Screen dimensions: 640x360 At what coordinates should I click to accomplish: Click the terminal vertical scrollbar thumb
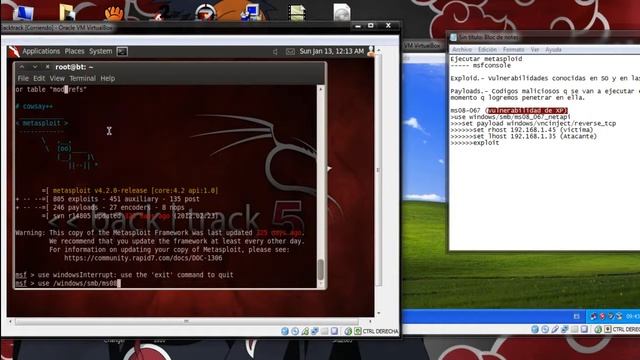click(x=321, y=269)
